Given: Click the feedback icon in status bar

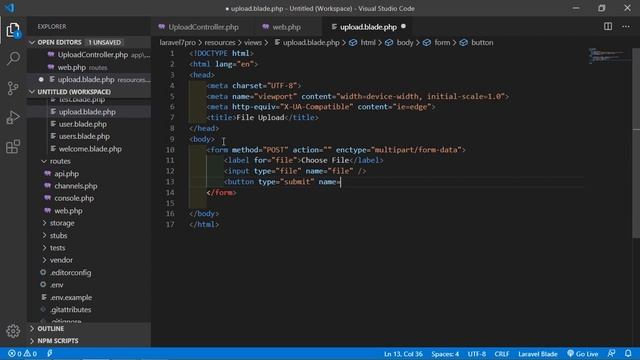Looking at the screenshot, I should (x=611, y=353).
